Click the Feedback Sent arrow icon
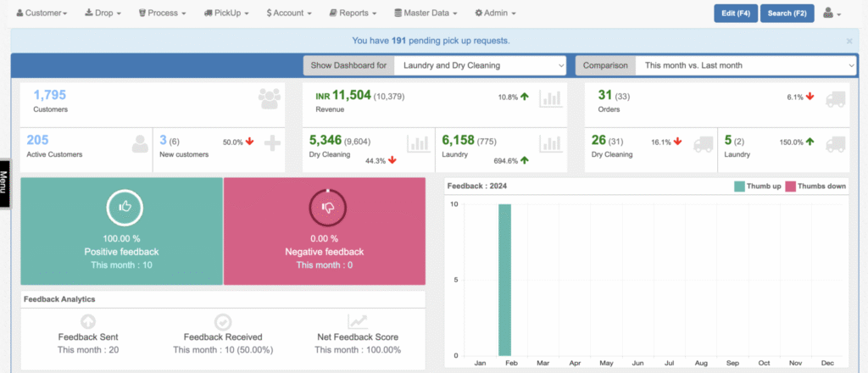Viewport: 868px width, 373px height. point(88,322)
